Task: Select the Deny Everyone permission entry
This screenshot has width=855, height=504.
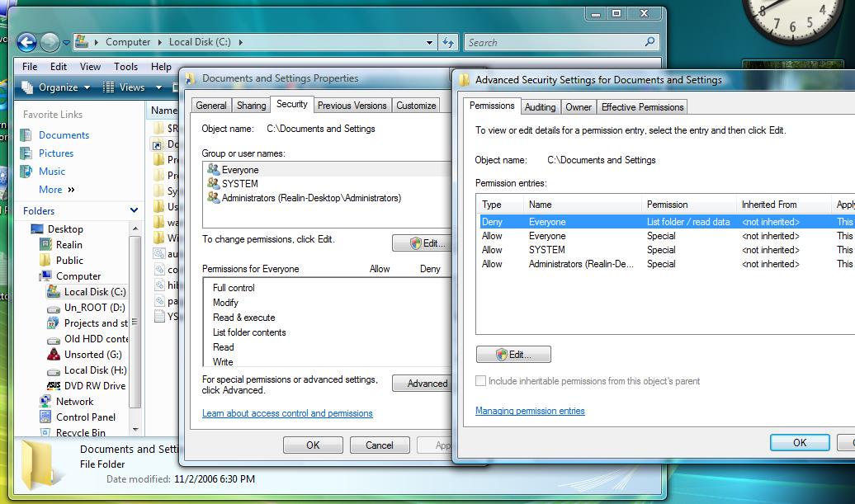Action: click(545, 221)
